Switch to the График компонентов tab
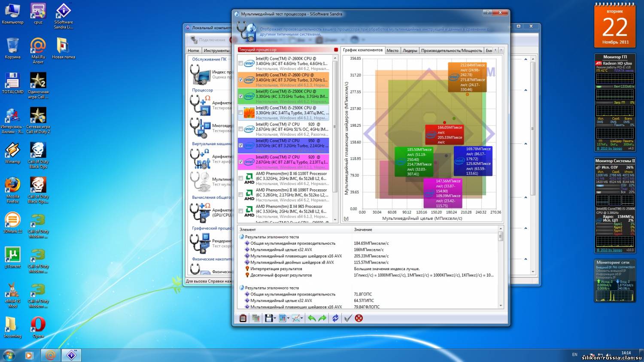Screen dimensions: 644x362 tap(363, 50)
